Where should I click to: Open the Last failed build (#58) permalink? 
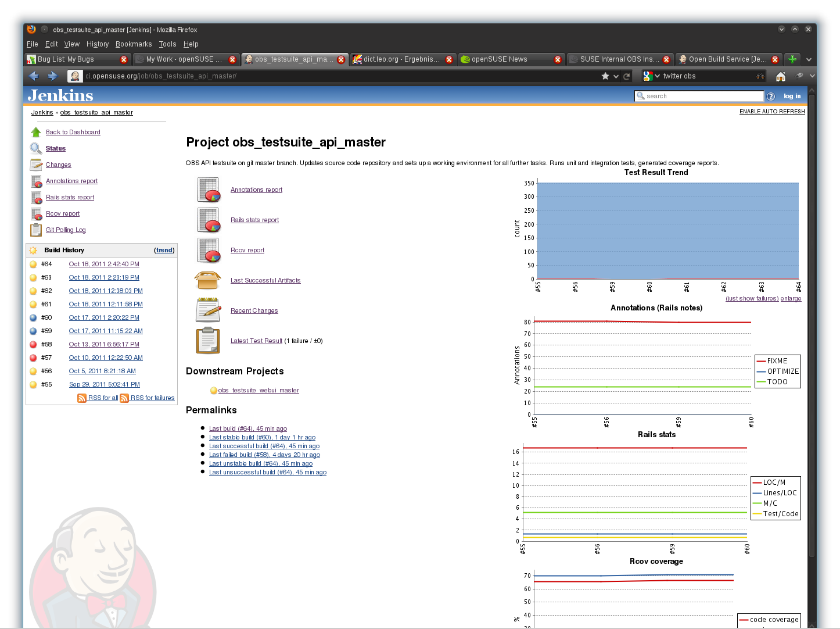tap(264, 455)
